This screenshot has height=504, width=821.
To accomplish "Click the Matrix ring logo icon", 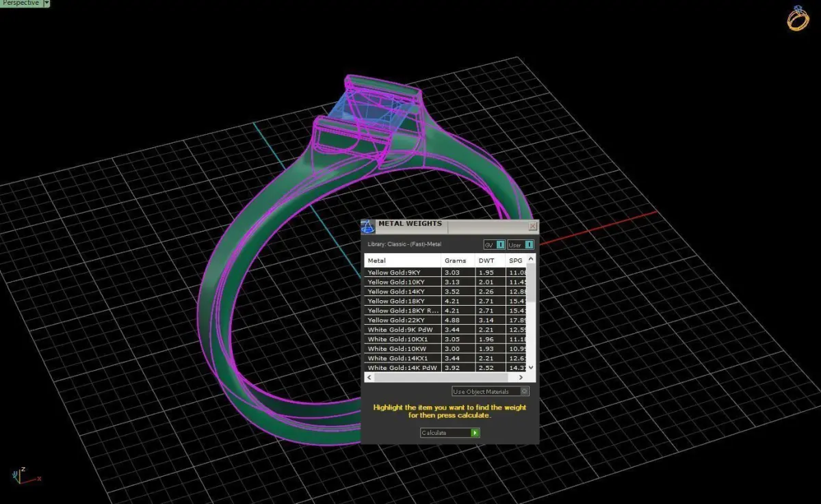I will [798, 18].
